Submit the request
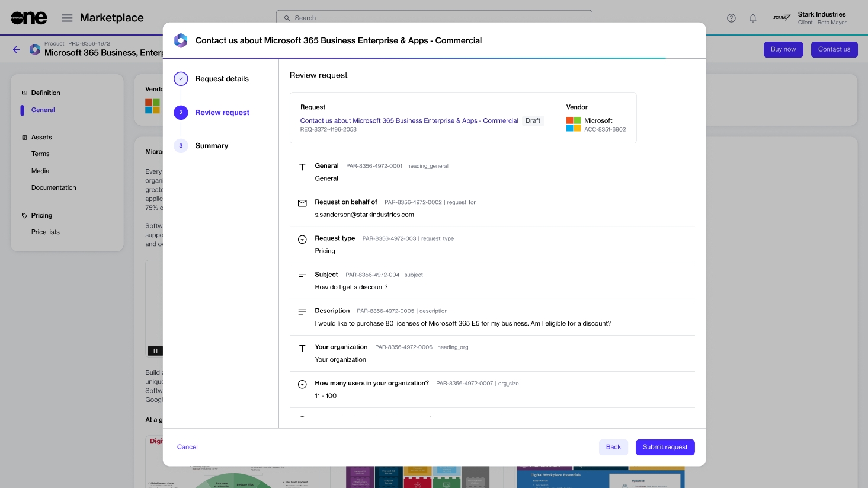Image resolution: width=868 pixels, height=488 pixels. click(x=665, y=447)
